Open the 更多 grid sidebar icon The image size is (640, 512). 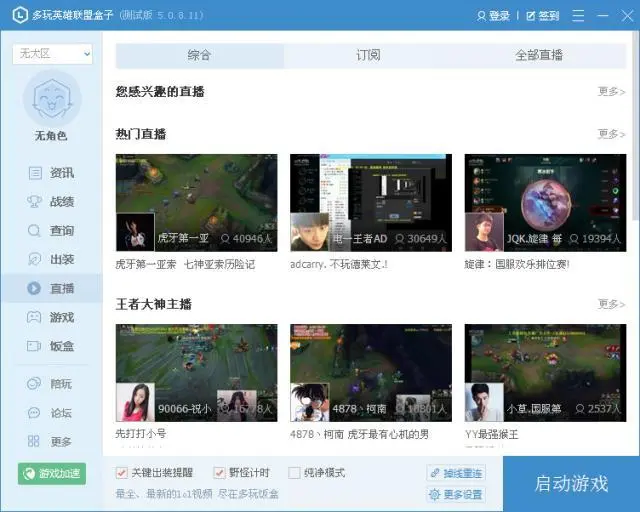point(33,441)
